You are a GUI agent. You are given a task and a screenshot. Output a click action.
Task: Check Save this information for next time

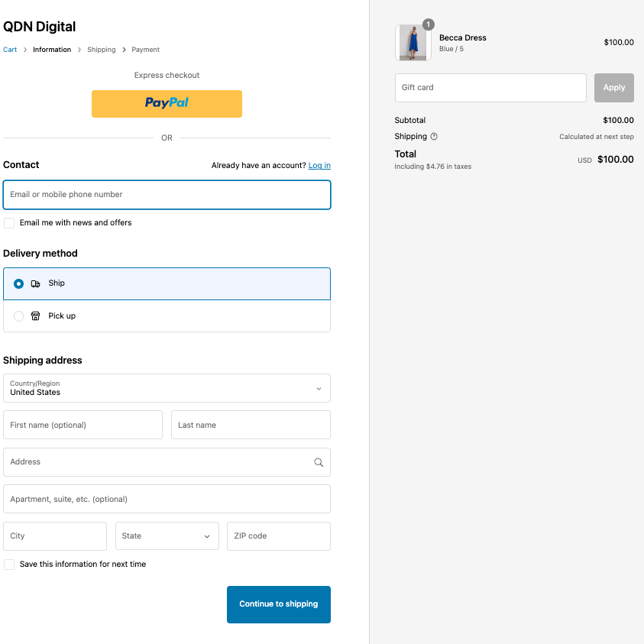9,565
